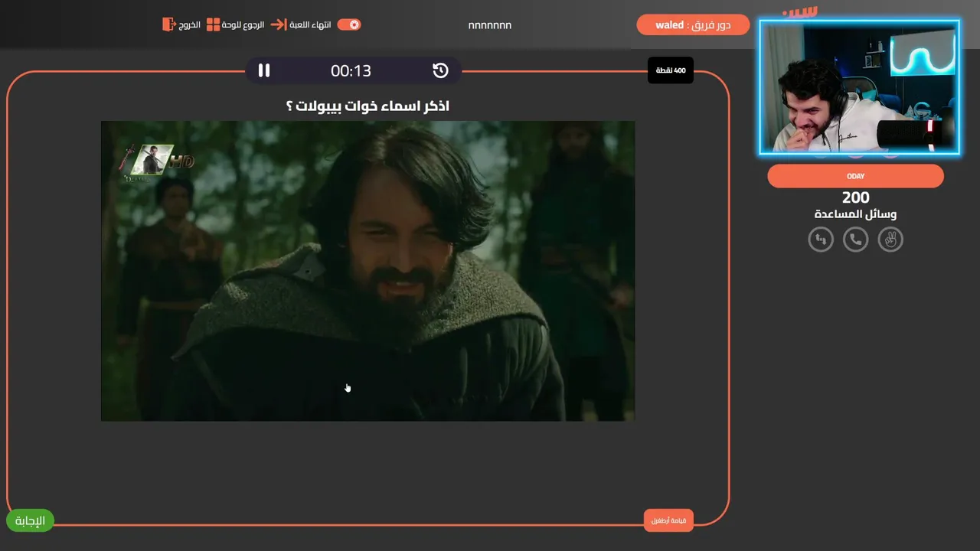
Task: Use the swap arrows lifeline icon
Action: (821, 240)
